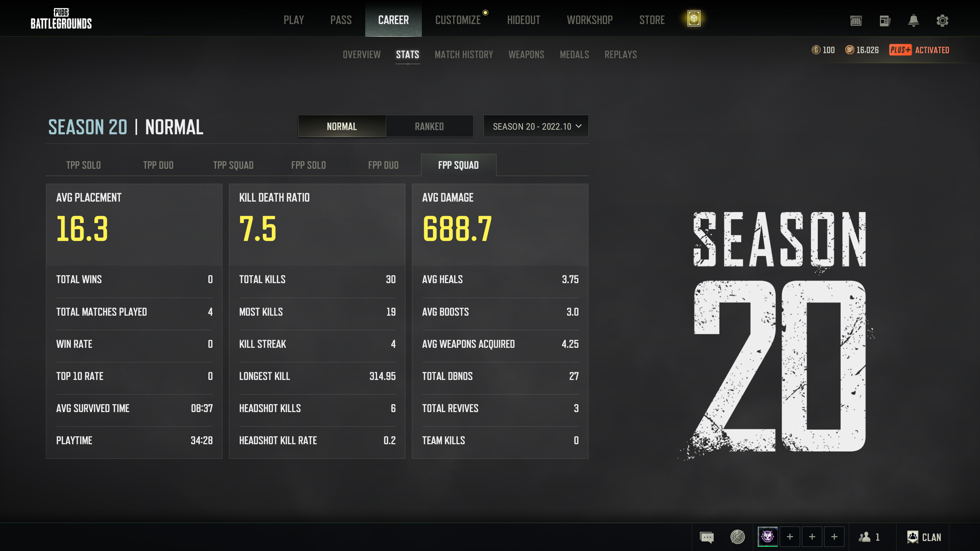The height and width of the screenshot is (551, 980).
Task: Click the BP currency icon
Action: (x=849, y=50)
